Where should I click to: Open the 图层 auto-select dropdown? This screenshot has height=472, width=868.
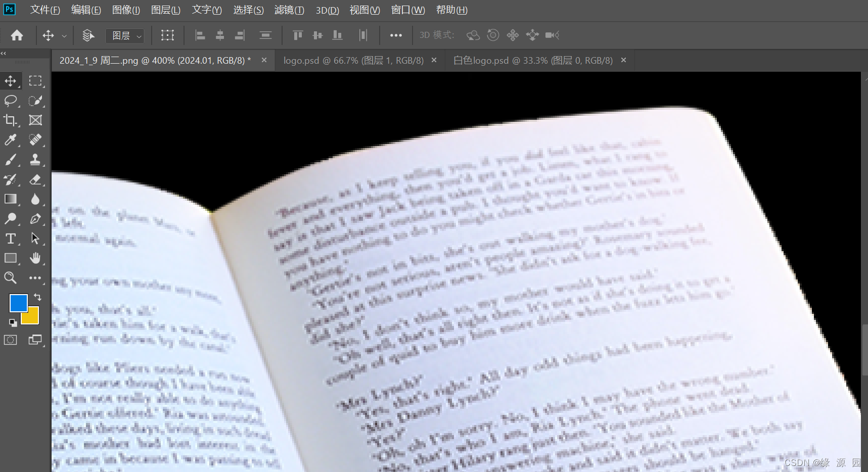click(125, 36)
